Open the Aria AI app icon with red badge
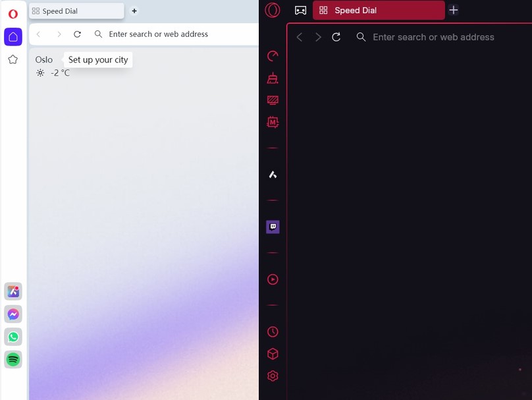 tap(13, 291)
